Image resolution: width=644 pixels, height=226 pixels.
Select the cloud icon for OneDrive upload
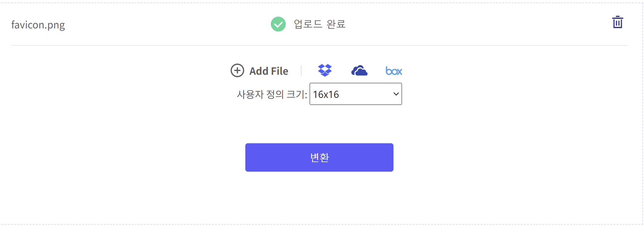(359, 70)
